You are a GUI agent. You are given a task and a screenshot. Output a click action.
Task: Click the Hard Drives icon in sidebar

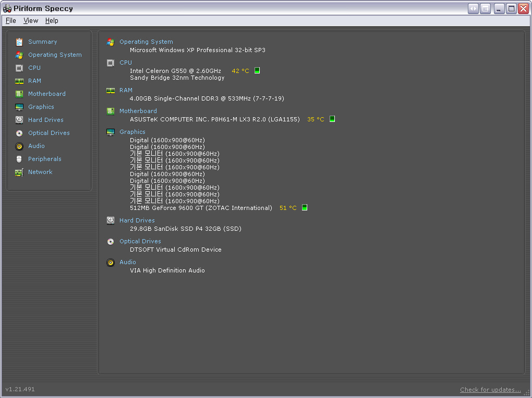pyautogui.click(x=19, y=120)
